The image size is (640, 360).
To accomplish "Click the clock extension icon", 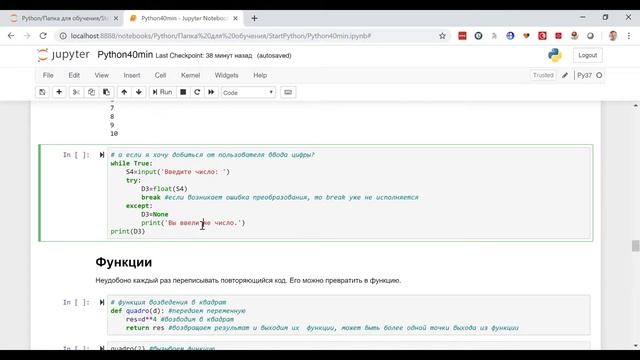I will point(478,36).
